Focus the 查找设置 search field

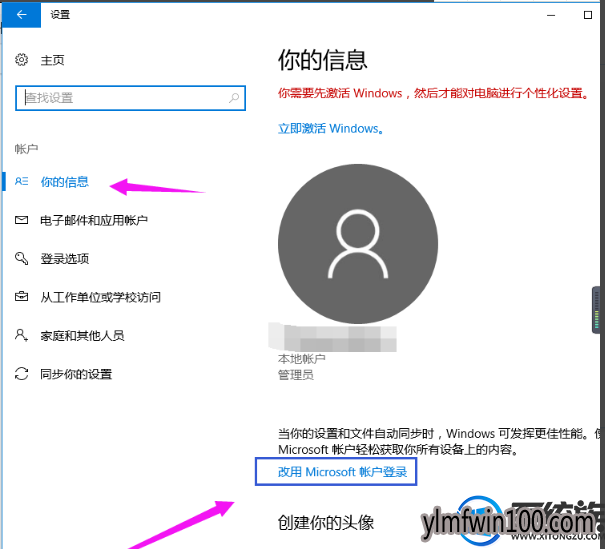click(x=130, y=98)
